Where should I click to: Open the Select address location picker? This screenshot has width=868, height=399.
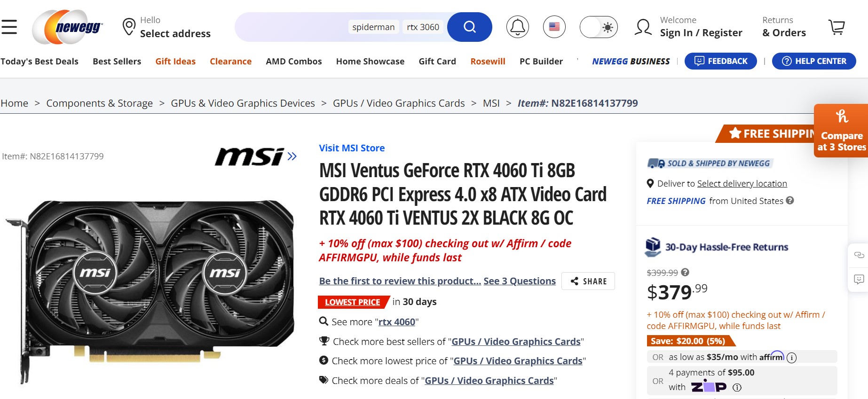pos(166,27)
